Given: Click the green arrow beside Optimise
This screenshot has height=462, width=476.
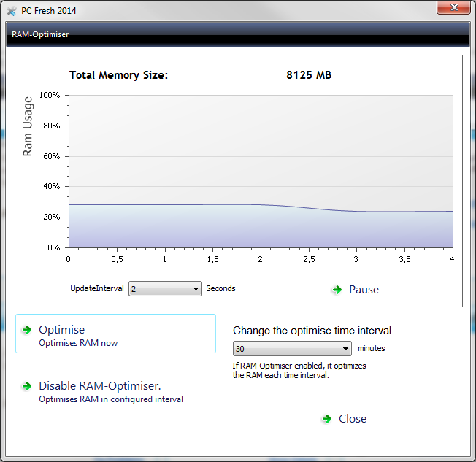Looking at the screenshot, I should 27,330.
